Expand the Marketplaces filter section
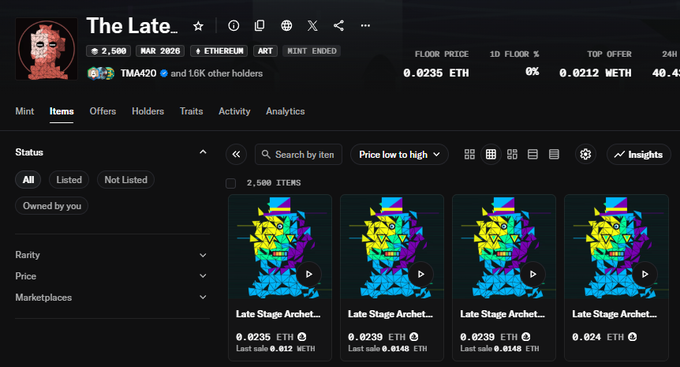Screen dimensions: 680x367 click(112, 298)
